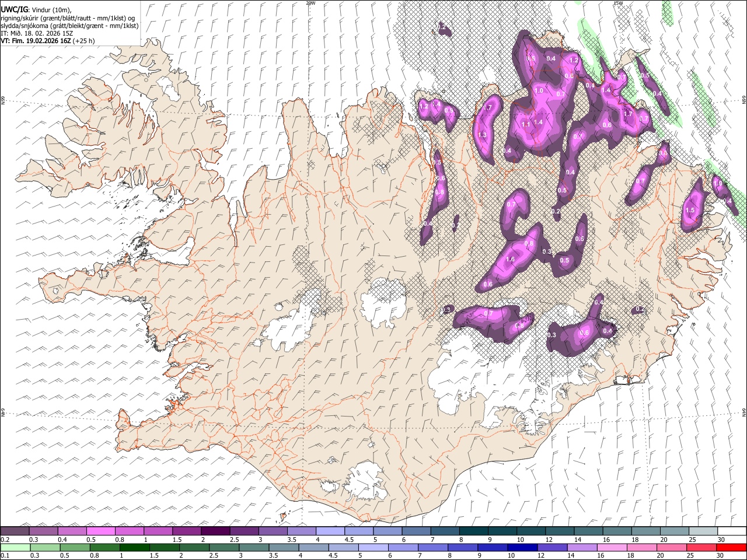Pick lower legend swatch between 0.5 and 0.8
Image resolution: width=747 pixels, height=560 pixels.
tap(75, 547)
